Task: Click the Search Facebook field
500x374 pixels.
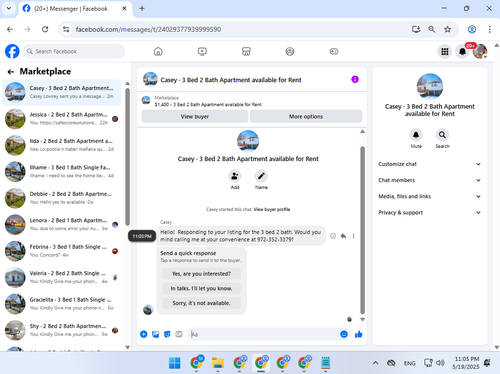Action: point(74,51)
